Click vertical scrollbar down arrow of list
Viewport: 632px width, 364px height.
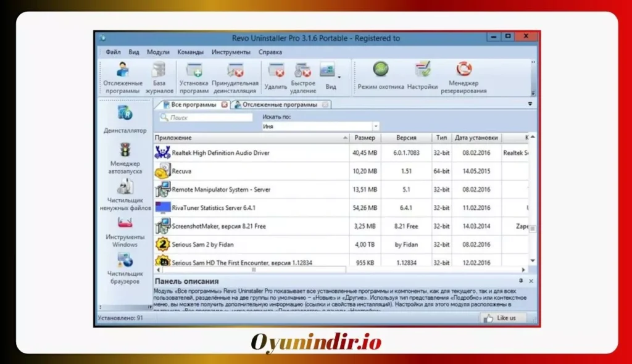point(533,260)
